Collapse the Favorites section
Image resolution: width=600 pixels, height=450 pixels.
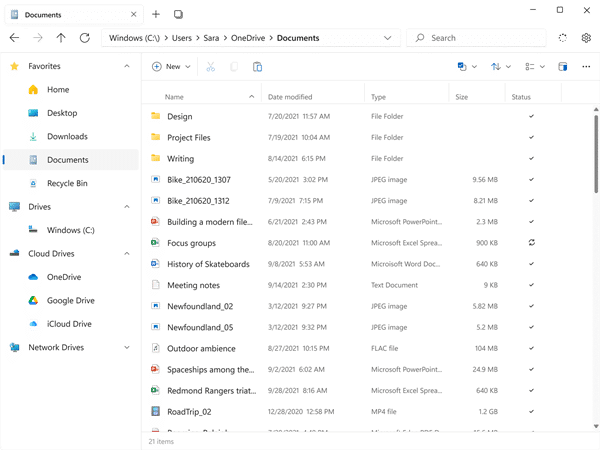tap(126, 66)
